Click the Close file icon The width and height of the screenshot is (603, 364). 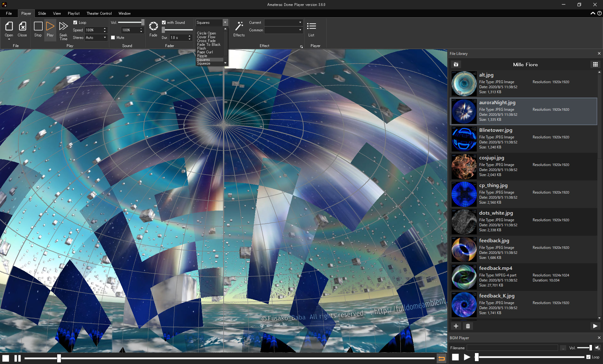tap(22, 26)
